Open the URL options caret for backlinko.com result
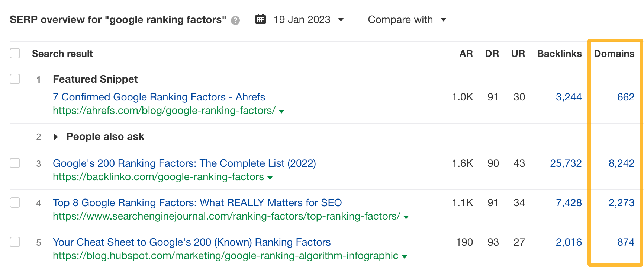Screen dimensions: 644x268 point(270,178)
